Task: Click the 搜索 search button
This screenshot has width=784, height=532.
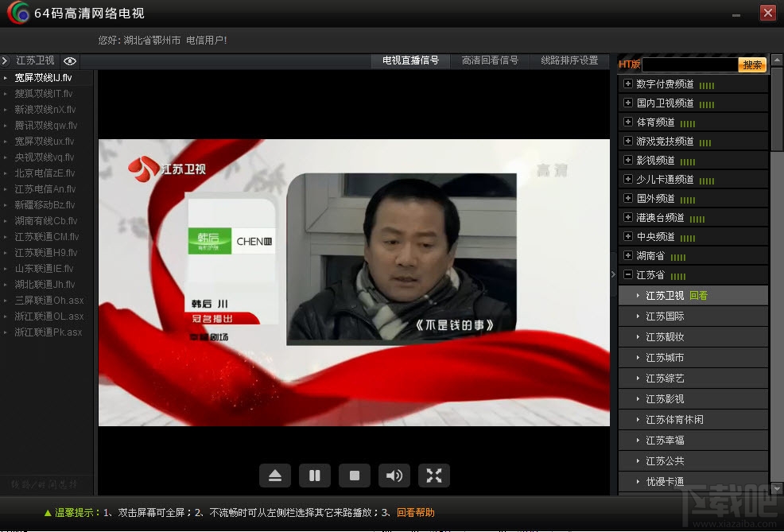Action: click(752, 64)
